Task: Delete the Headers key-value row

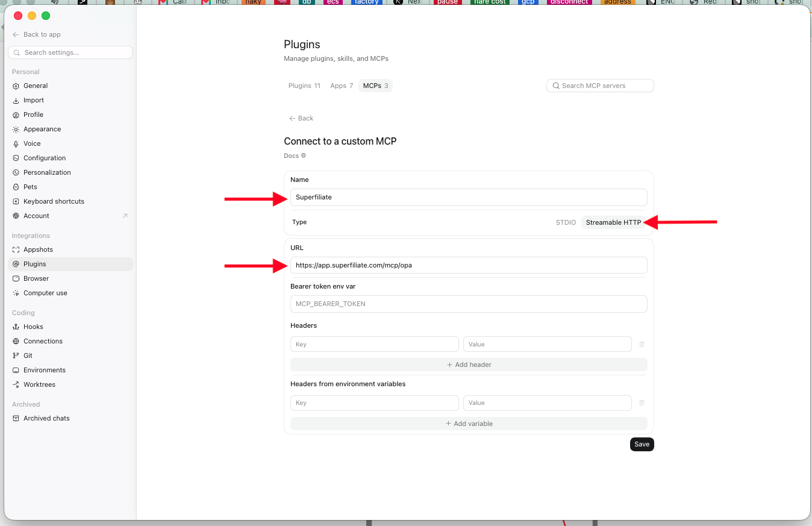Action: coord(642,345)
